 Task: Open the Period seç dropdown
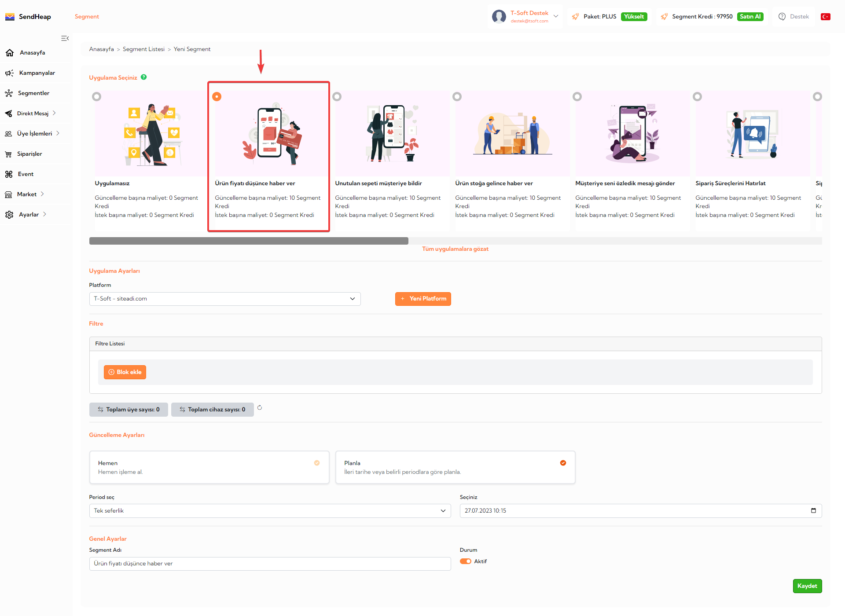click(x=270, y=511)
